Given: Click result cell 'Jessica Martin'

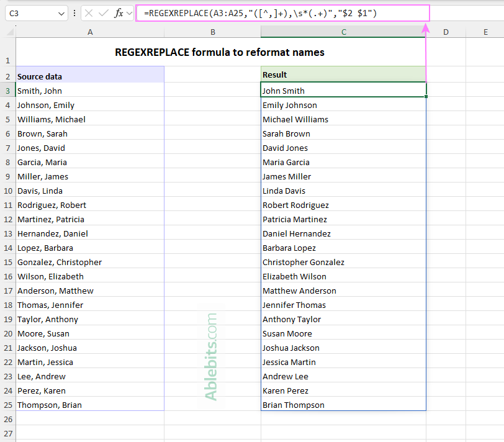Looking at the screenshot, I should tap(343, 361).
